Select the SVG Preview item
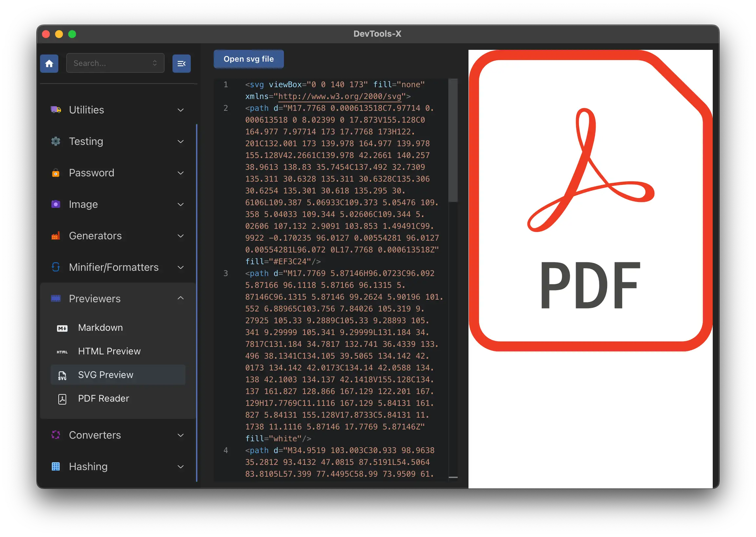Viewport: 756px width, 537px height. (x=117, y=375)
